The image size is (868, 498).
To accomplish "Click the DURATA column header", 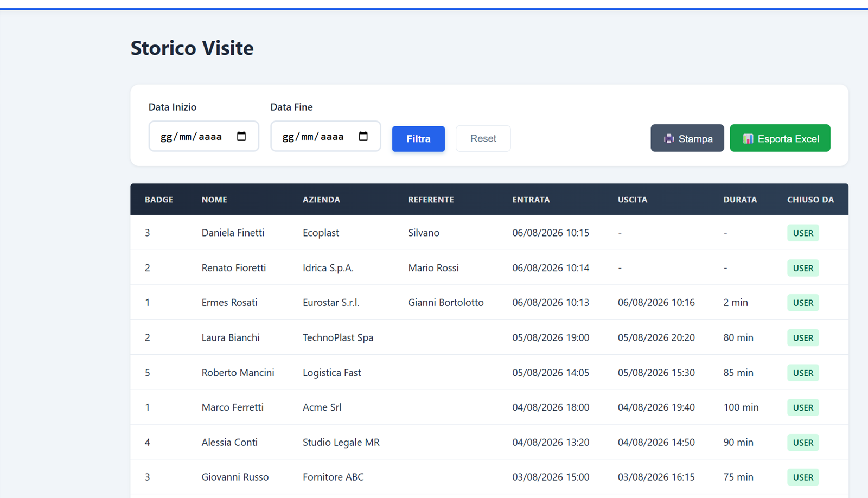I will point(740,200).
